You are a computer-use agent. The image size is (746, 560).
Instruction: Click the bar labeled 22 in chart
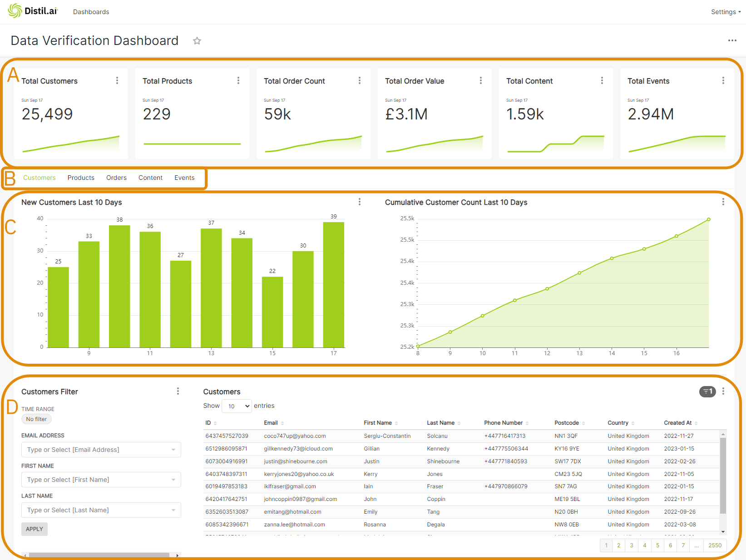[272, 312]
